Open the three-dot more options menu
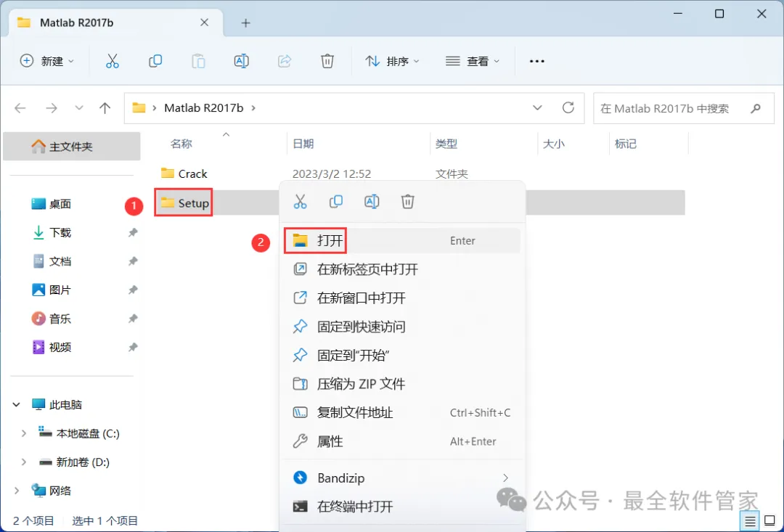 (536, 61)
